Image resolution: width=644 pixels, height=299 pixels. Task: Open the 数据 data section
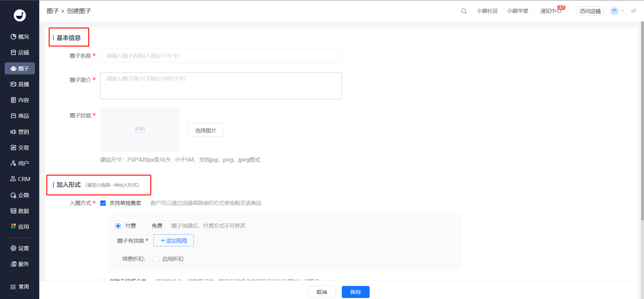click(20, 211)
